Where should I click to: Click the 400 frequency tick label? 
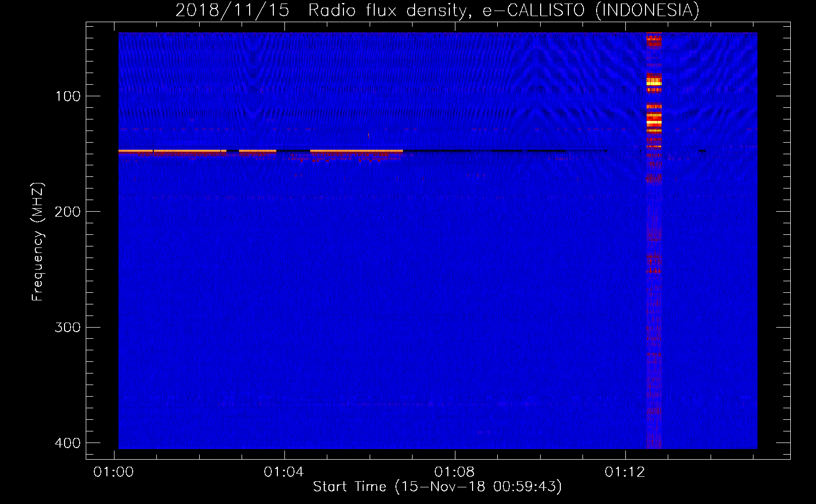click(68, 443)
